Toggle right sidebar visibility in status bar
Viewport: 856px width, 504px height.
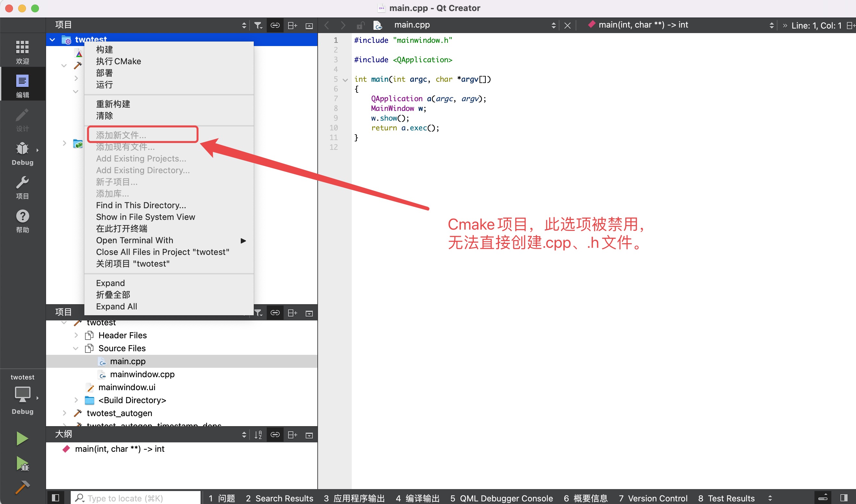(844, 498)
